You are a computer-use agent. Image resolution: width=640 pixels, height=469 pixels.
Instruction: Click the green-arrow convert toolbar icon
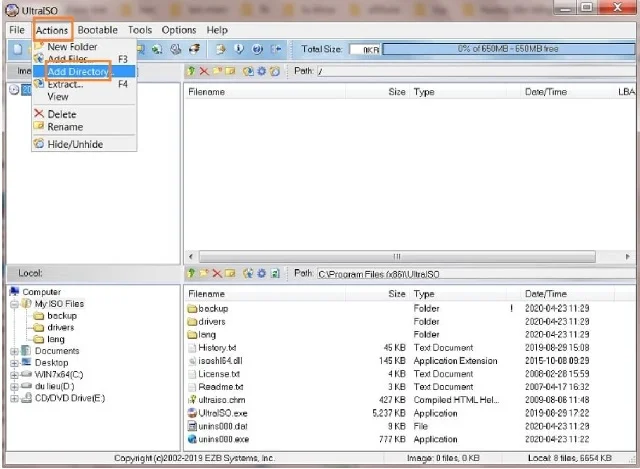157,49
